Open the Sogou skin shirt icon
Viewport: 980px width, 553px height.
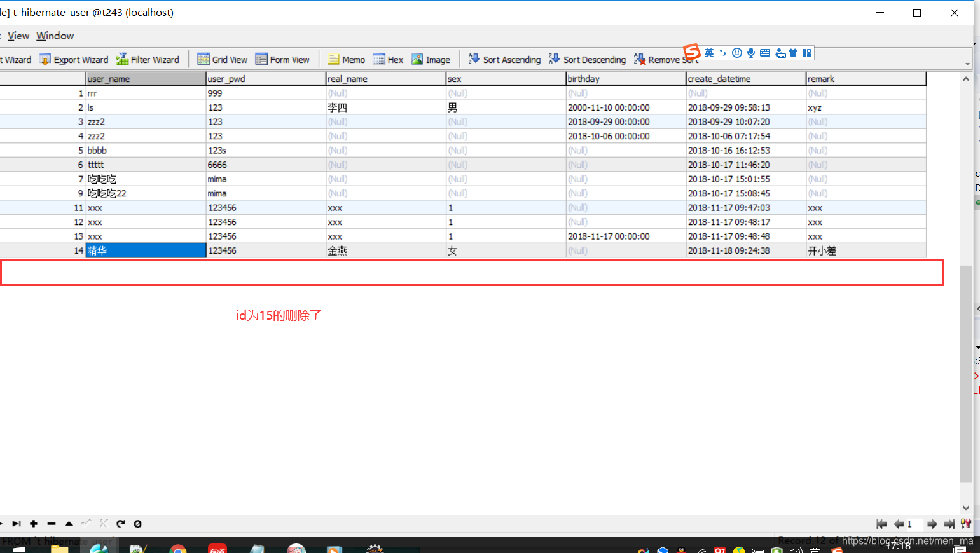793,53
